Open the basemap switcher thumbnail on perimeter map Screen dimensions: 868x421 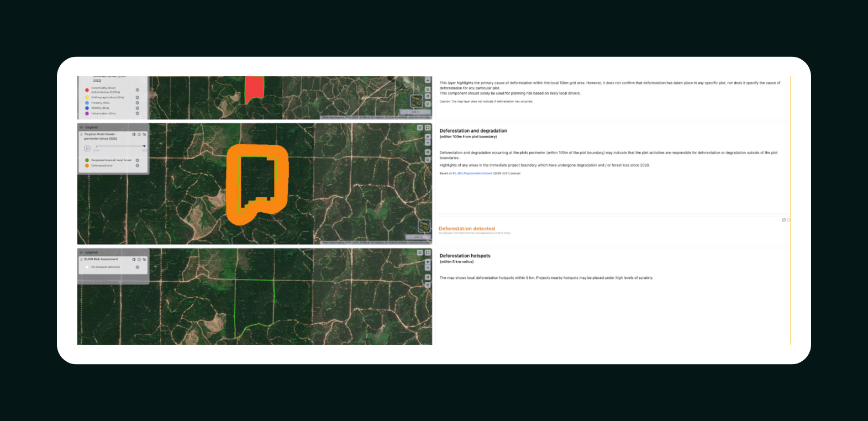(424, 226)
